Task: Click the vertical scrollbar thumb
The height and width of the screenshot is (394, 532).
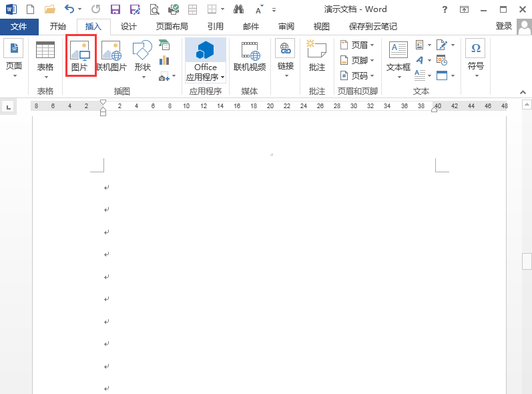Action: point(527,261)
